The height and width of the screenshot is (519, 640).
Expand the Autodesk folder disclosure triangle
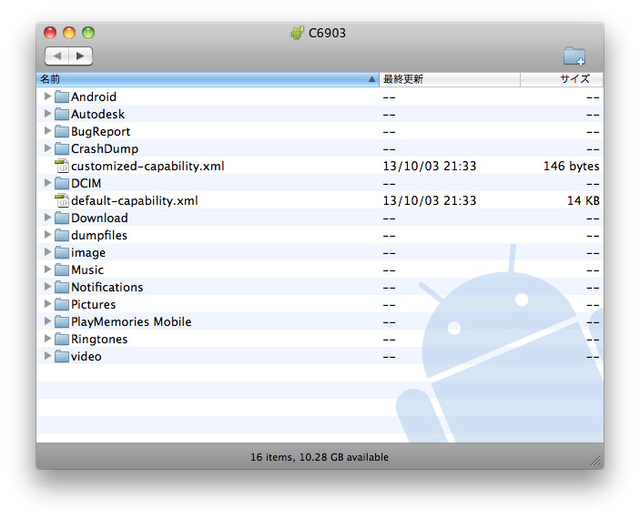click(47, 114)
